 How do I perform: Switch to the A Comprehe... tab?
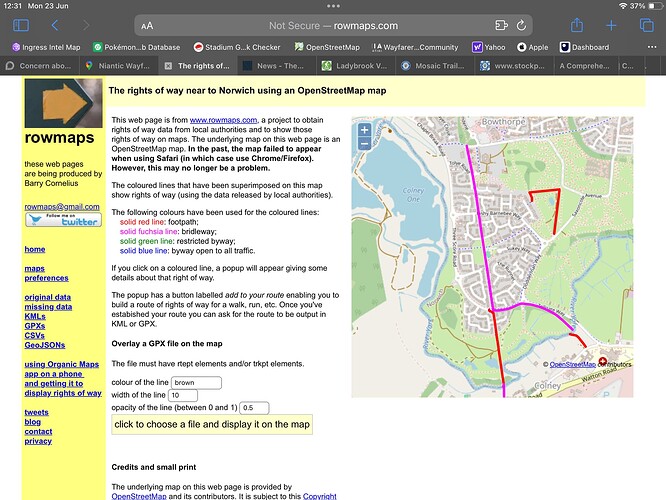tap(585, 66)
